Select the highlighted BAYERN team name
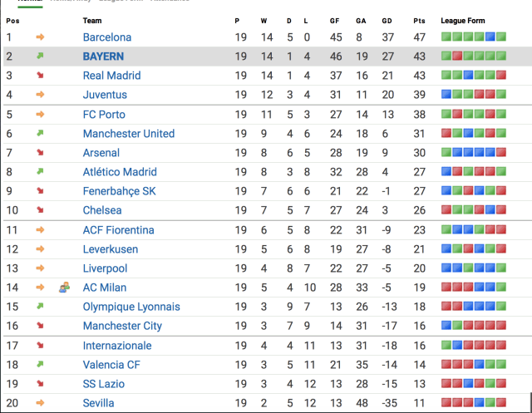The image size is (532, 413). coord(103,57)
